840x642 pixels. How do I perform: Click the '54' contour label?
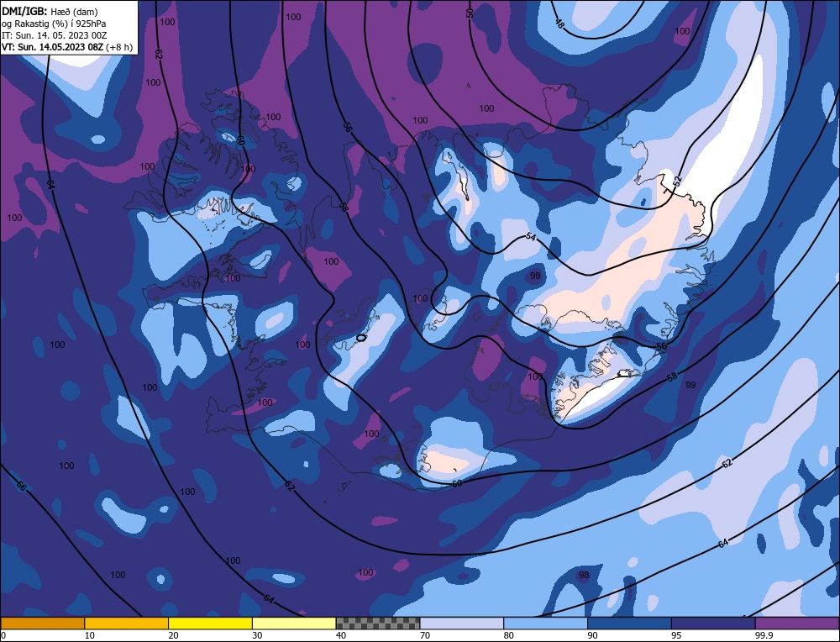(x=530, y=236)
